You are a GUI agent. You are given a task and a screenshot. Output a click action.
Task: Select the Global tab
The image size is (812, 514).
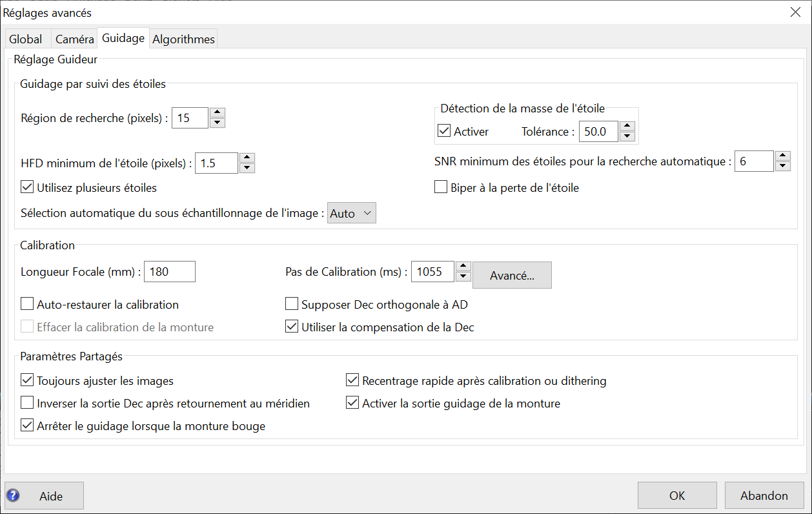(26, 39)
